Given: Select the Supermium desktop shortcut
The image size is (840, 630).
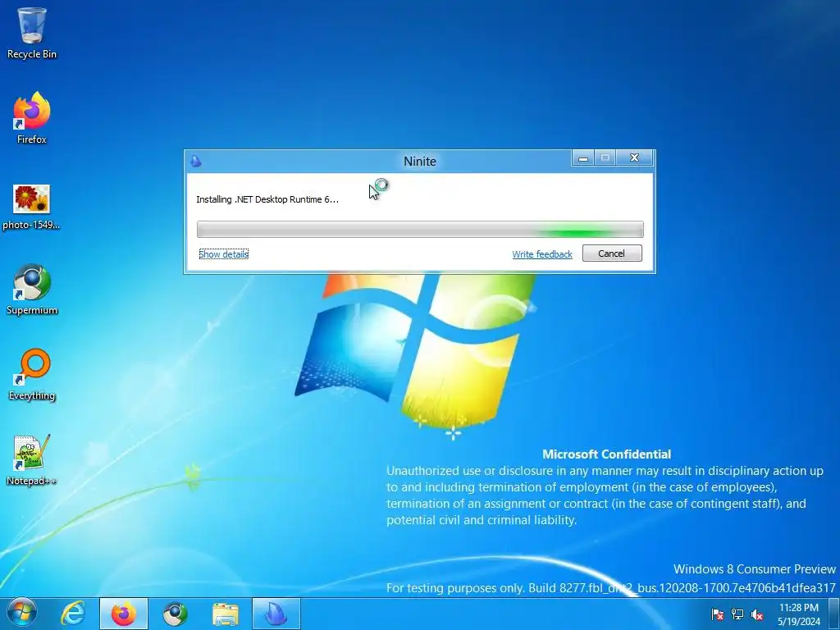Looking at the screenshot, I should coord(32,290).
